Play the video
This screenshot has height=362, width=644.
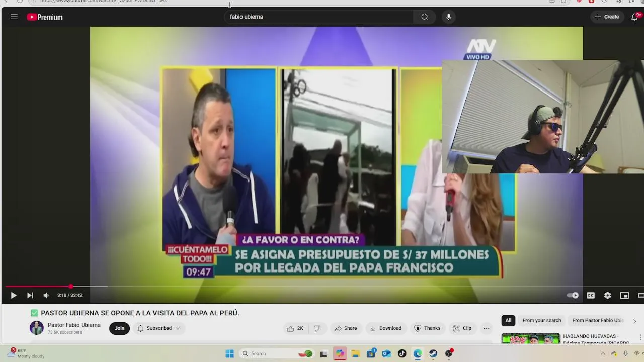(x=14, y=295)
